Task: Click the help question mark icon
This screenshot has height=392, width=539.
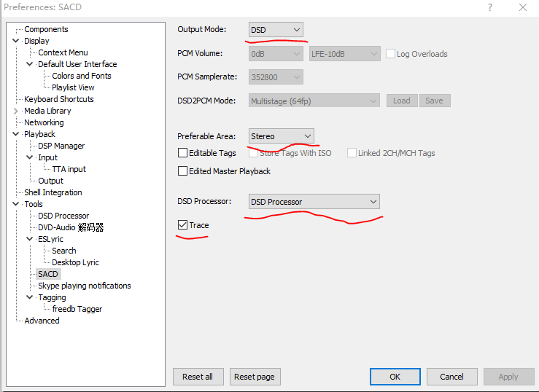Action: 487,7
